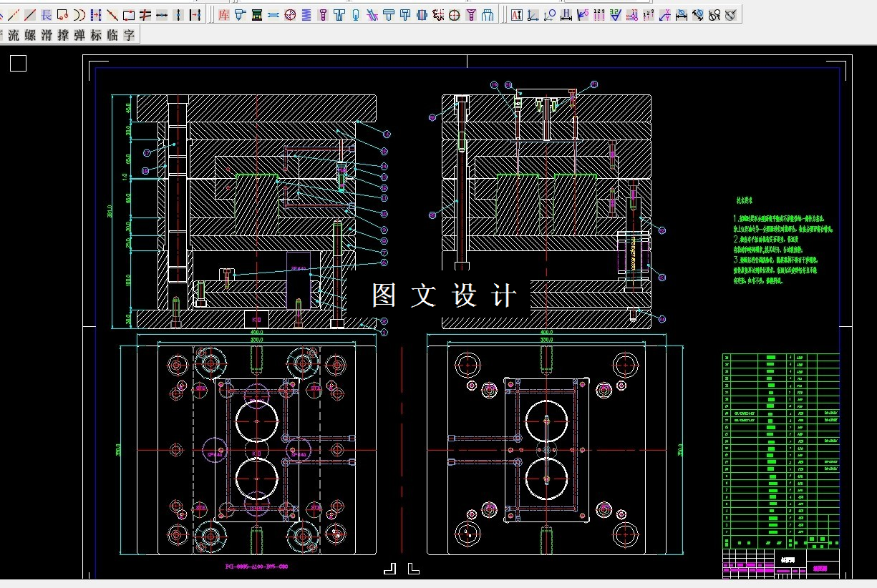
Task: Choose the double arc tool
Action: 79,14
